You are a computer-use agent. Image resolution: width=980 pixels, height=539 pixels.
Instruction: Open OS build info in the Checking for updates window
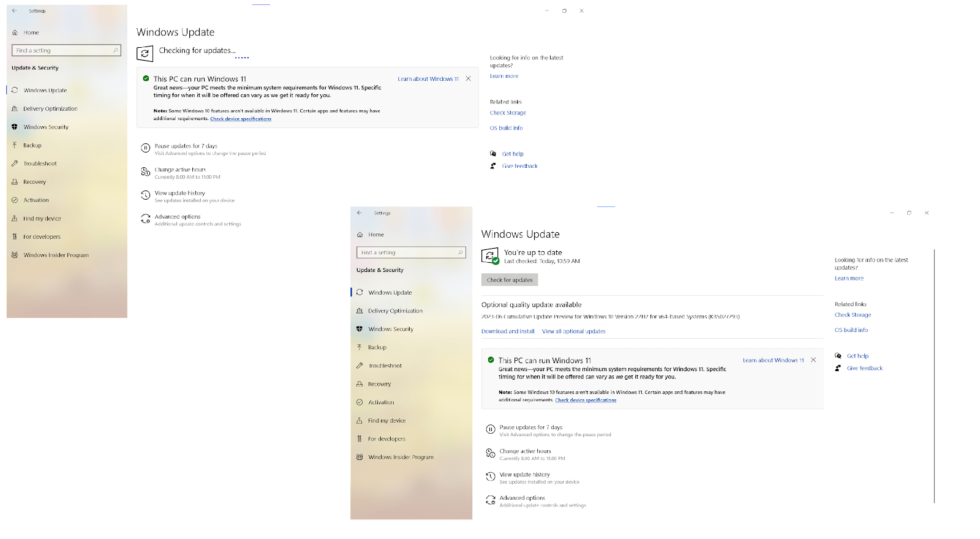click(x=507, y=128)
